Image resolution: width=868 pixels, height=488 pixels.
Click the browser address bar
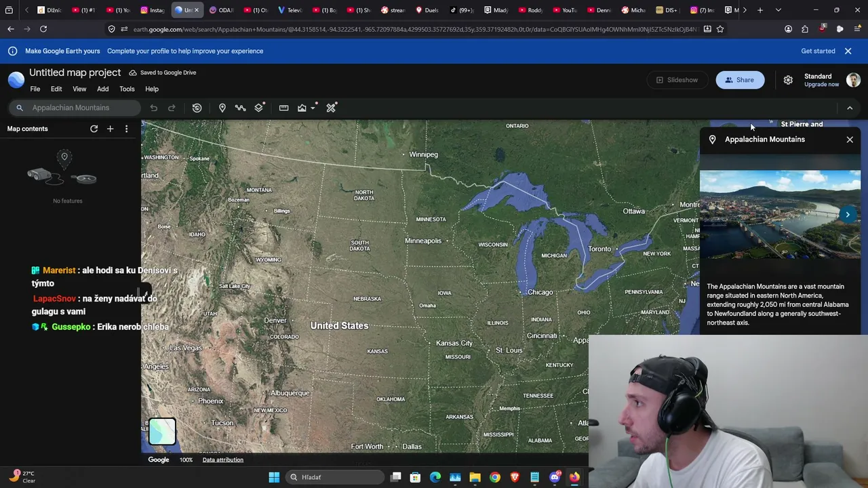(x=414, y=29)
